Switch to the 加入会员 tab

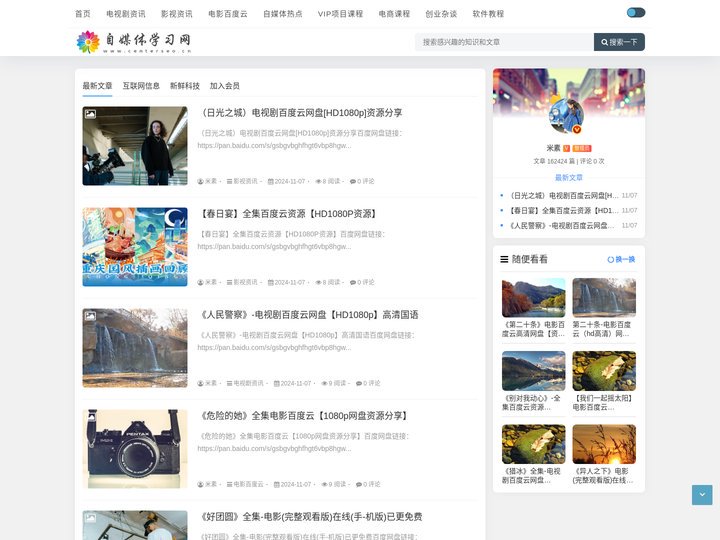click(225, 86)
